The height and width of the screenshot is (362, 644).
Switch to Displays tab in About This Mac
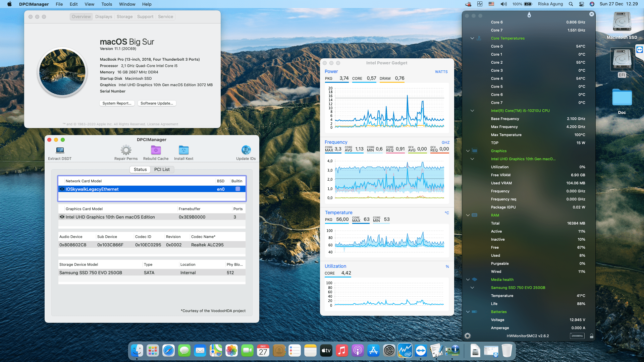104,16
